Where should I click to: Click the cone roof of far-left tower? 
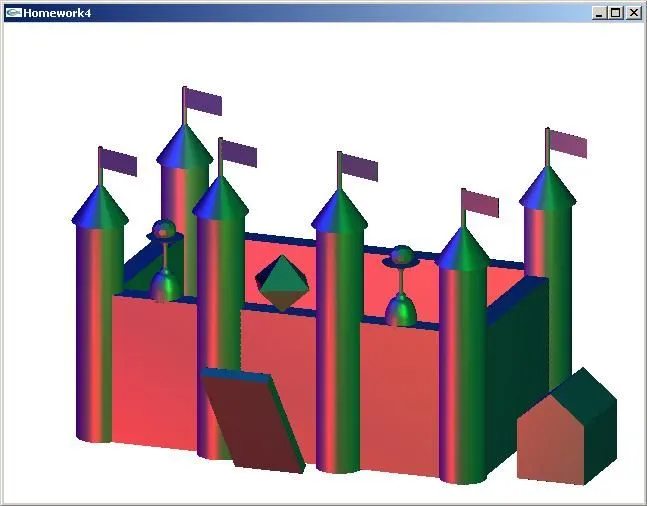pos(100,208)
